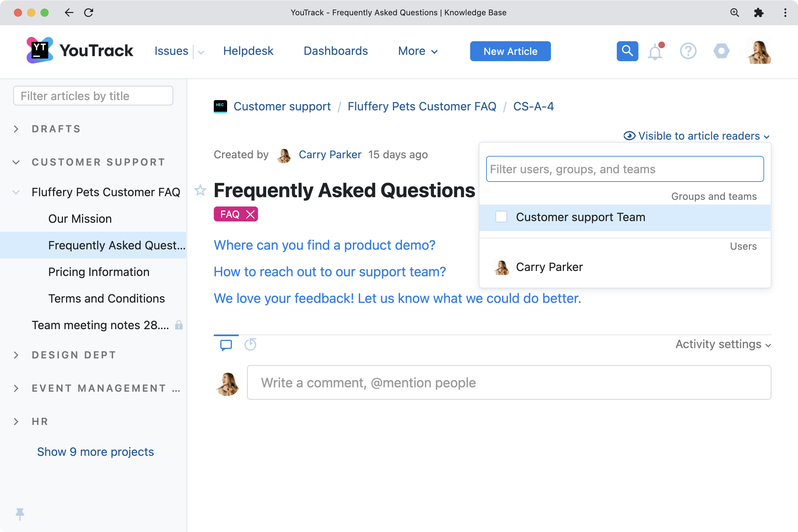Click the New Article button
The image size is (798, 532).
[510, 51]
